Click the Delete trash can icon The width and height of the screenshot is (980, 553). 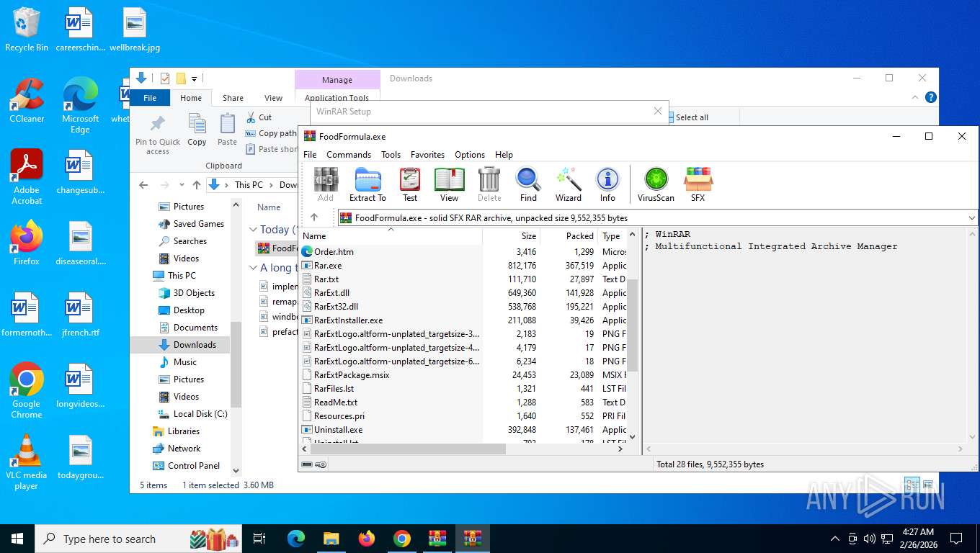(x=489, y=184)
